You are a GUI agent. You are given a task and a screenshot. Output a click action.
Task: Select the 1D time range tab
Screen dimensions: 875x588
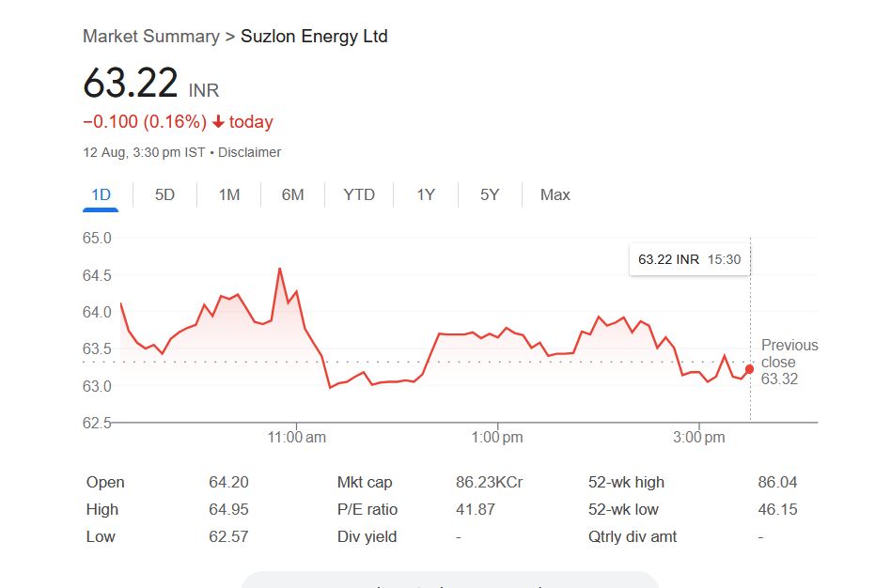[x=101, y=194]
